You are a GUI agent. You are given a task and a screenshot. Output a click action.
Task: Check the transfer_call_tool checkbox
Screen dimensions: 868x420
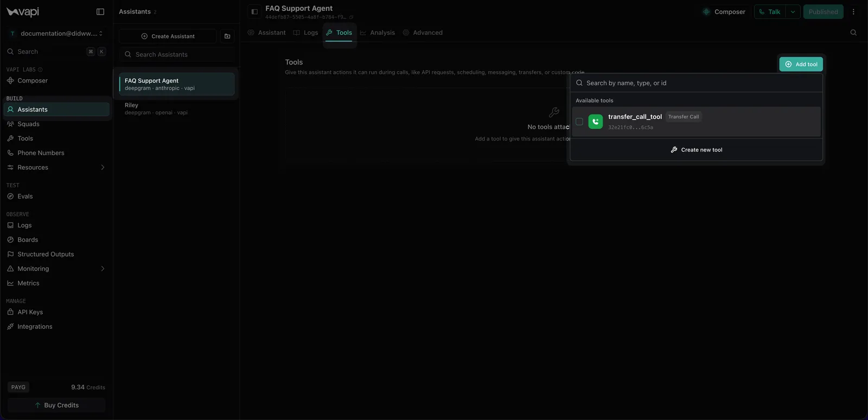pyautogui.click(x=579, y=122)
